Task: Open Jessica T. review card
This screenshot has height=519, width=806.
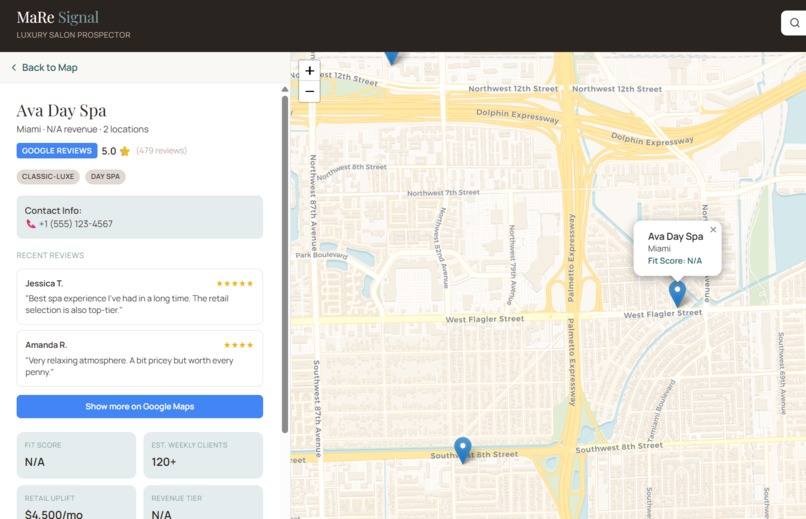Action: [140, 296]
